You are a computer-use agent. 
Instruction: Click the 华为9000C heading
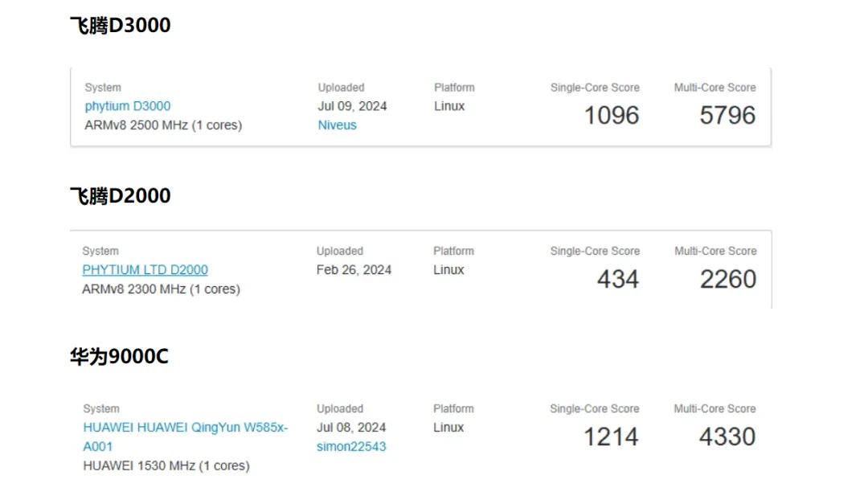point(119,357)
